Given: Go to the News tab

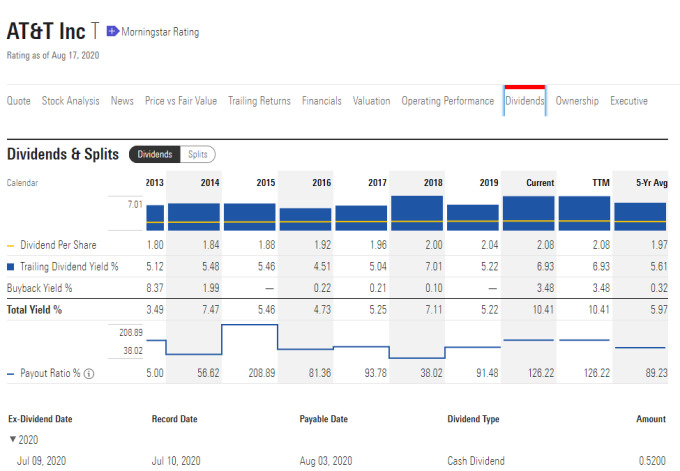Looking at the screenshot, I should pyautogui.click(x=122, y=101).
